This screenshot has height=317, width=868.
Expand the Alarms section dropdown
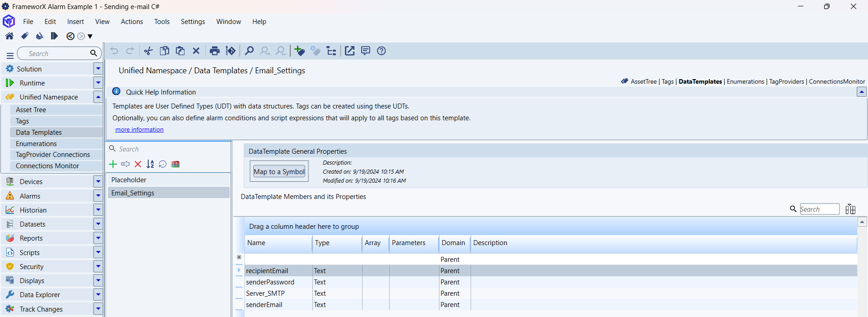(x=98, y=196)
